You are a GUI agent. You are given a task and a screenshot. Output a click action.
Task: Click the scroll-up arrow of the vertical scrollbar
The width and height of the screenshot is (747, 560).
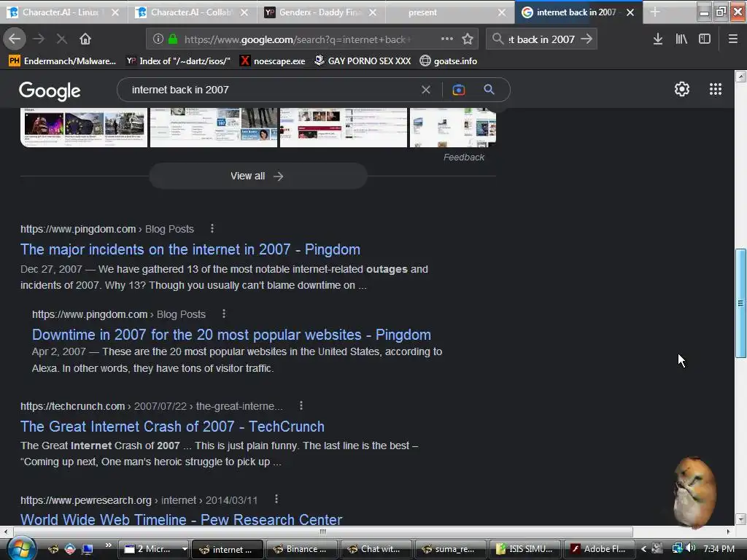[740, 76]
